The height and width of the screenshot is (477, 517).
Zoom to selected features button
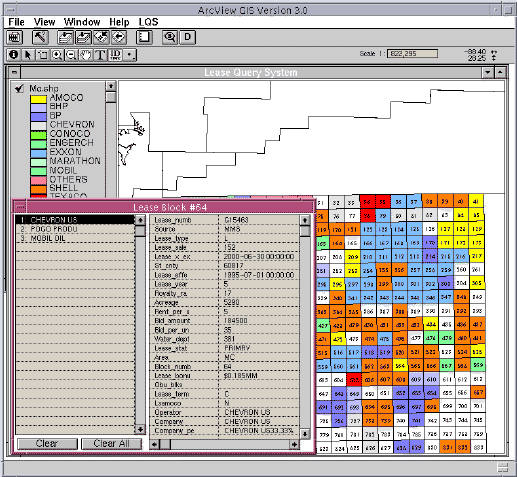point(101,37)
